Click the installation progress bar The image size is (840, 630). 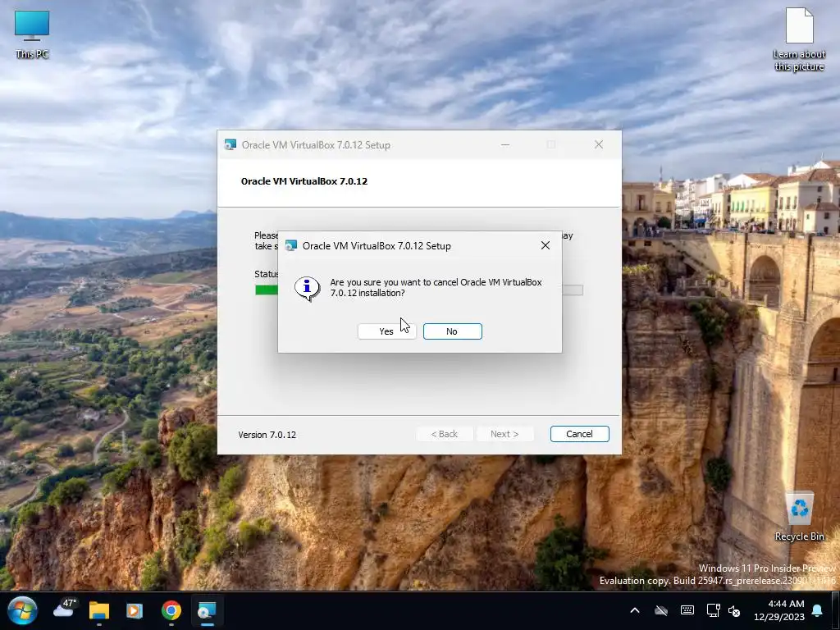point(419,290)
